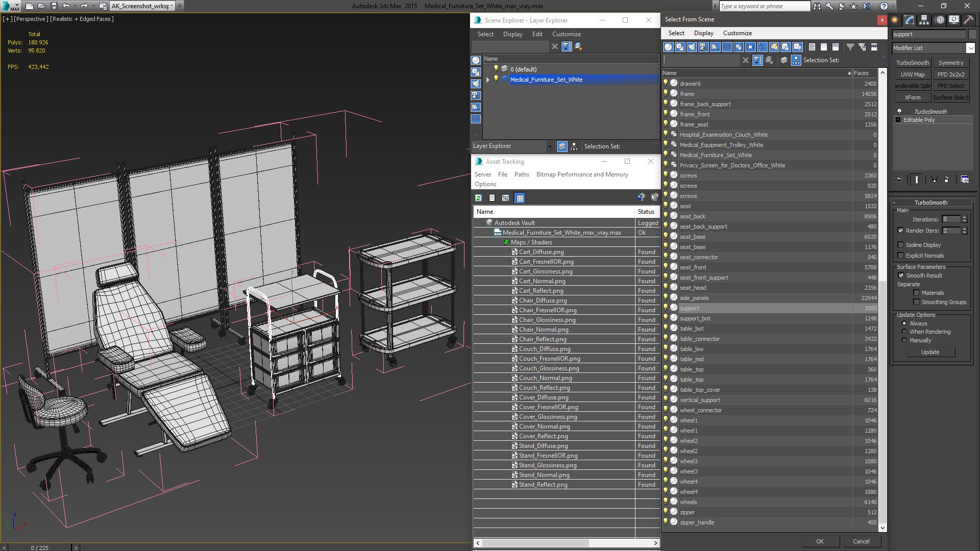Toggle Display Lights filter icon
Image resolution: width=980 pixels, height=551 pixels.
(x=692, y=47)
